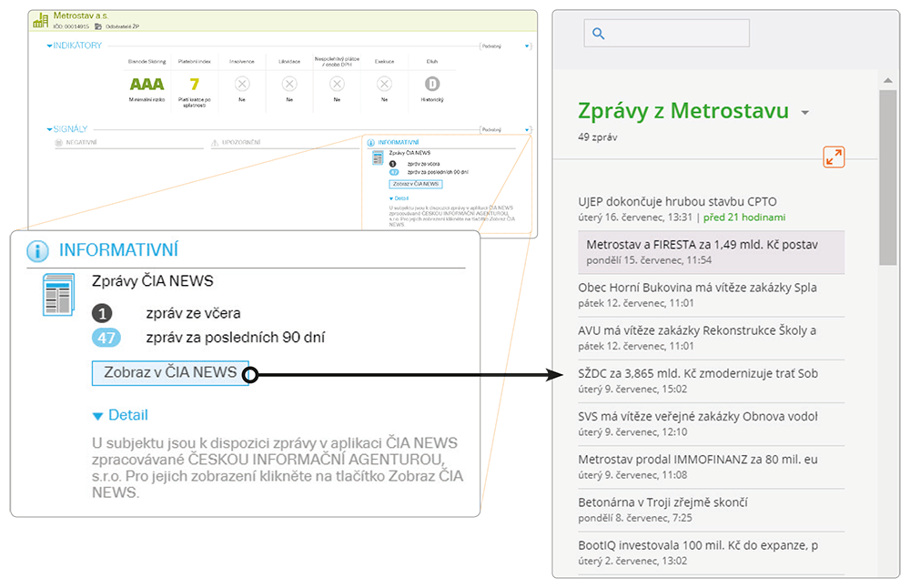
Task: Click the UPOZORNĚNÍ warning triangle icon
Action: [215, 143]
